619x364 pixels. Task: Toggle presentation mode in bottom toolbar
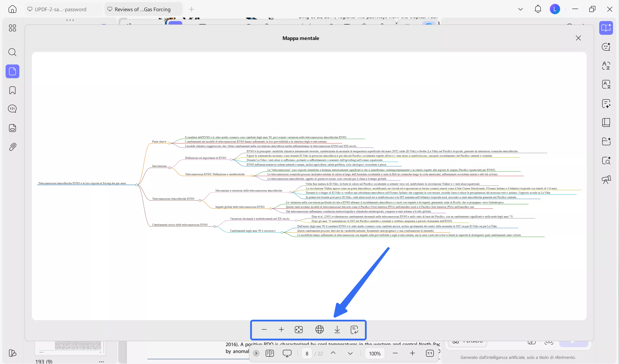pos(287,353)
